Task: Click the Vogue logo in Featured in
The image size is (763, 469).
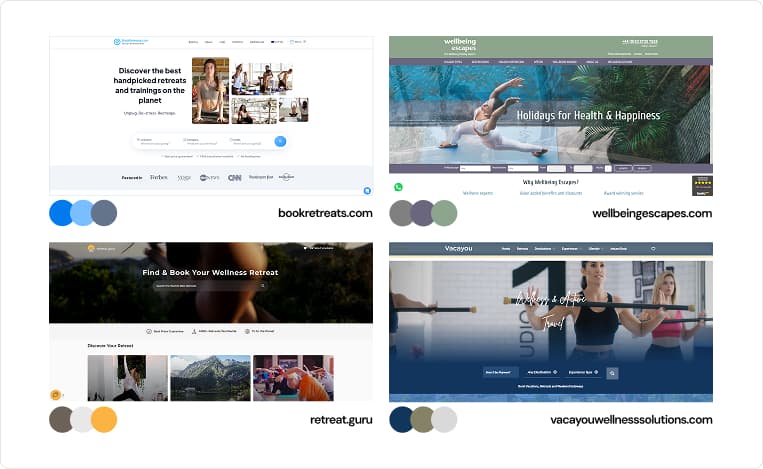Action: pyautogui.click(x=184, y=178)
